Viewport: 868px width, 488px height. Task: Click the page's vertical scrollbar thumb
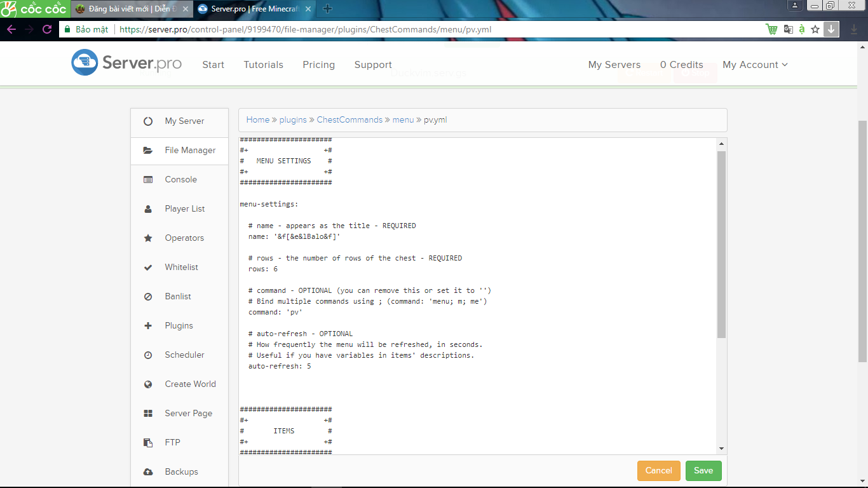click(x=862, y=241)
